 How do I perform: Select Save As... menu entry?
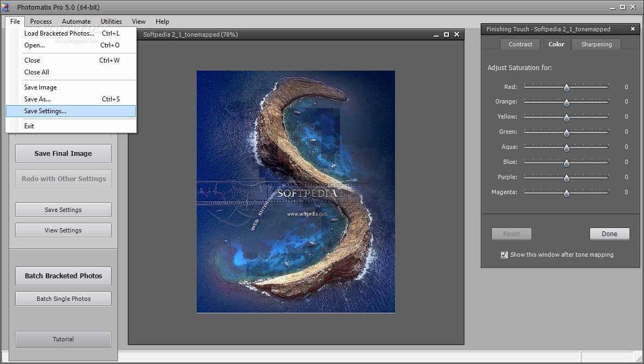pos(71,99)
